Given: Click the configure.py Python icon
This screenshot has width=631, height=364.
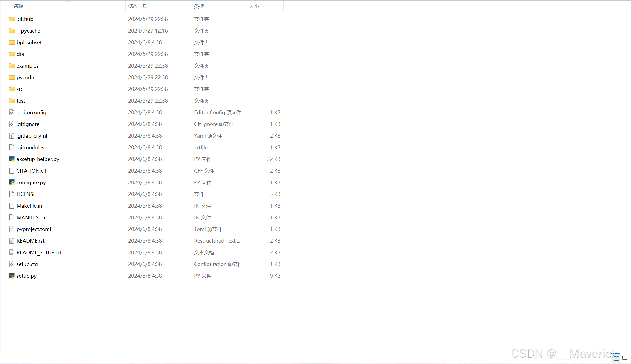Looking at the screenshot, I should click(11, 182).
